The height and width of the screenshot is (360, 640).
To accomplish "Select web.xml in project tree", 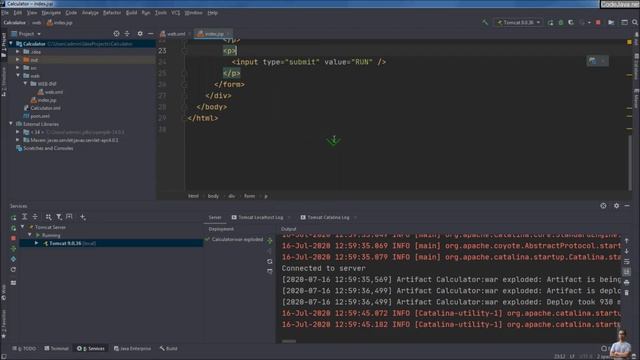I will [x=50, y=92].
